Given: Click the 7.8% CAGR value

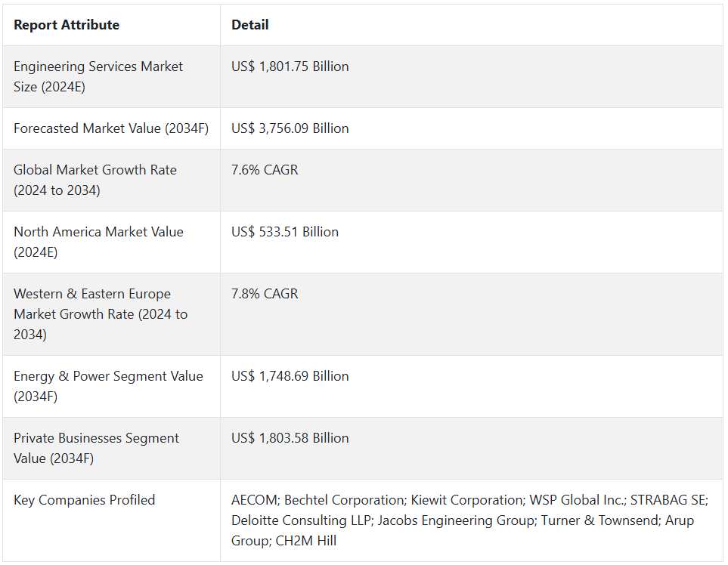Looking at the screenshot, I should [265, 294].
